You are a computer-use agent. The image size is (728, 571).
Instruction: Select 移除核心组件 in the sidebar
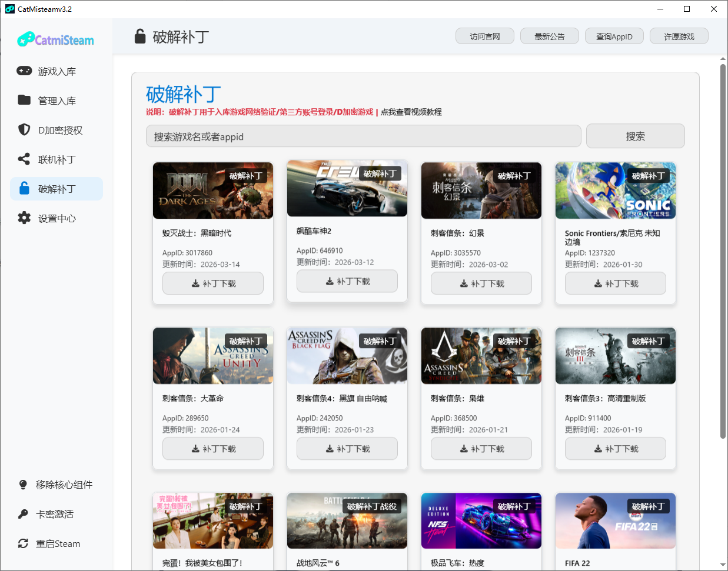[56, 485]
